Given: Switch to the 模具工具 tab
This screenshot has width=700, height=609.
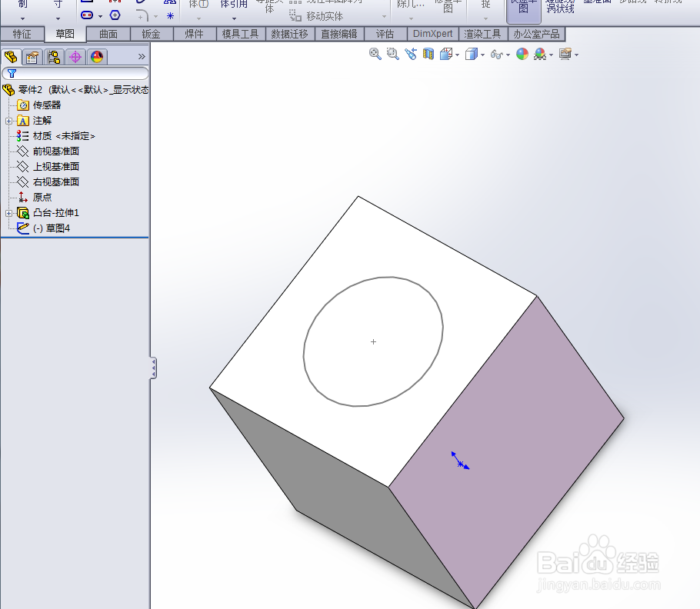Looking at the screenshot, I should tap(241, 34).
